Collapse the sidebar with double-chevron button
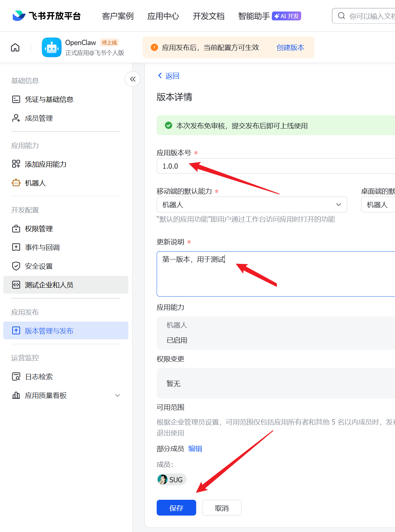Image resolution: width=395 pixels, height=532 pixels. [x=133, y=79]
